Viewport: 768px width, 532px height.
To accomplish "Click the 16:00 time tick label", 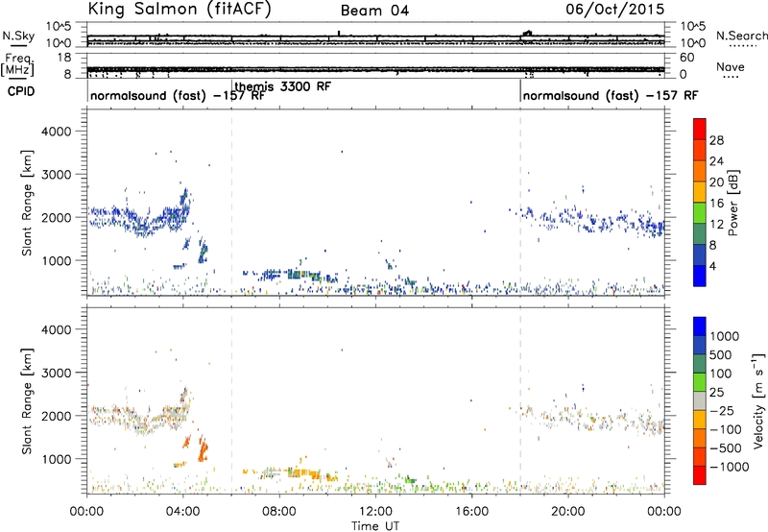I will [471, 512].
